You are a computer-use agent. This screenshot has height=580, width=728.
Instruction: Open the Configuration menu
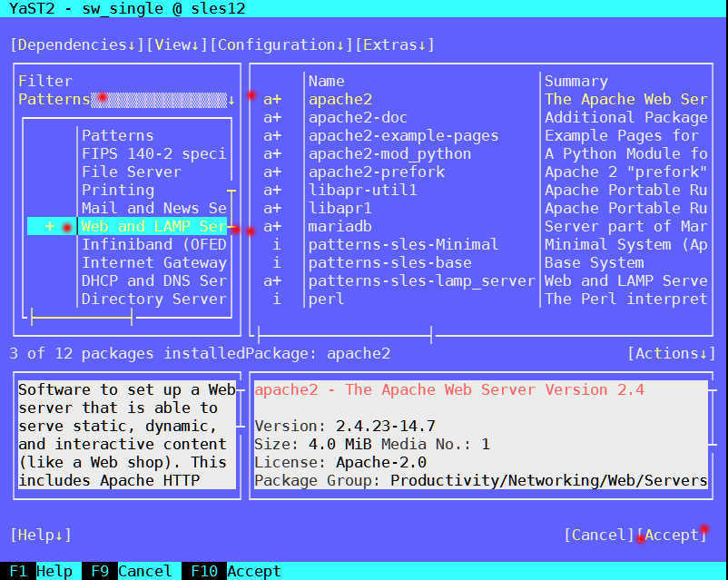[281, 45]
